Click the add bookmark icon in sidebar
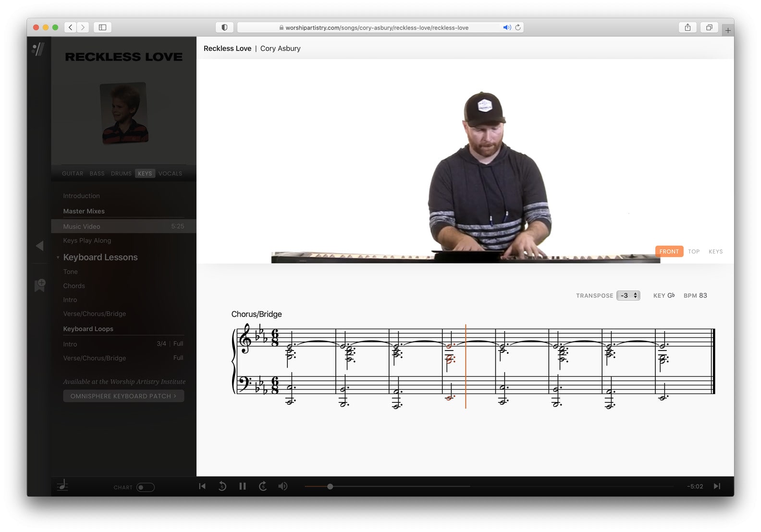Viewport: 761px width, 532px height. coord(40,285)
